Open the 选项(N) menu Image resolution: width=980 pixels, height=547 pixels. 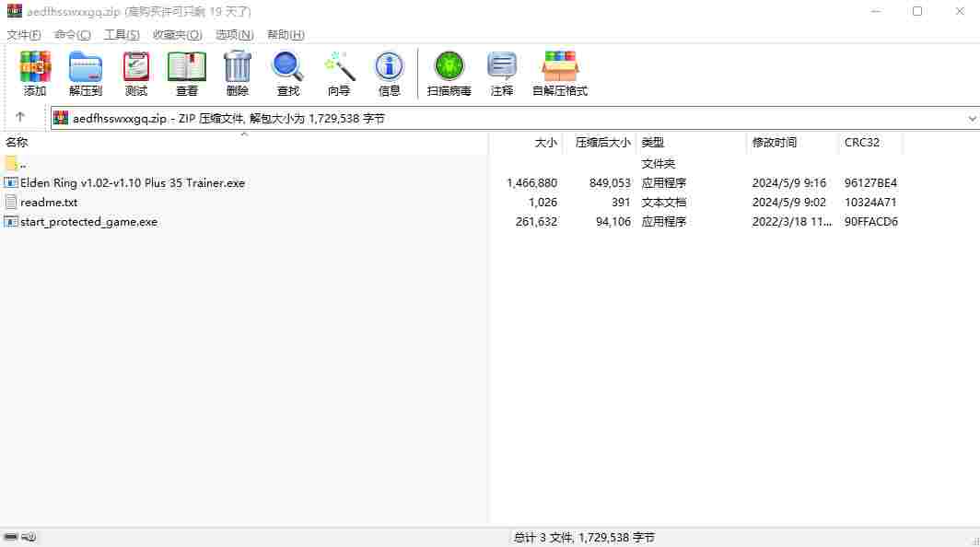point(234,35)
